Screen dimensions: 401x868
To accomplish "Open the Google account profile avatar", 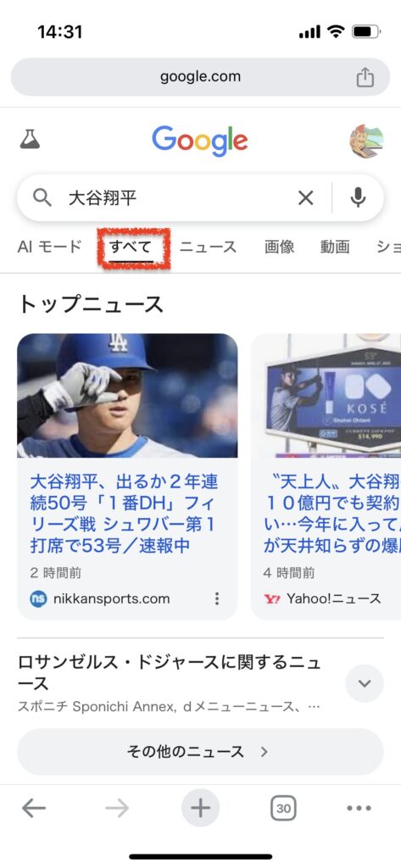I will pos(366,142).
